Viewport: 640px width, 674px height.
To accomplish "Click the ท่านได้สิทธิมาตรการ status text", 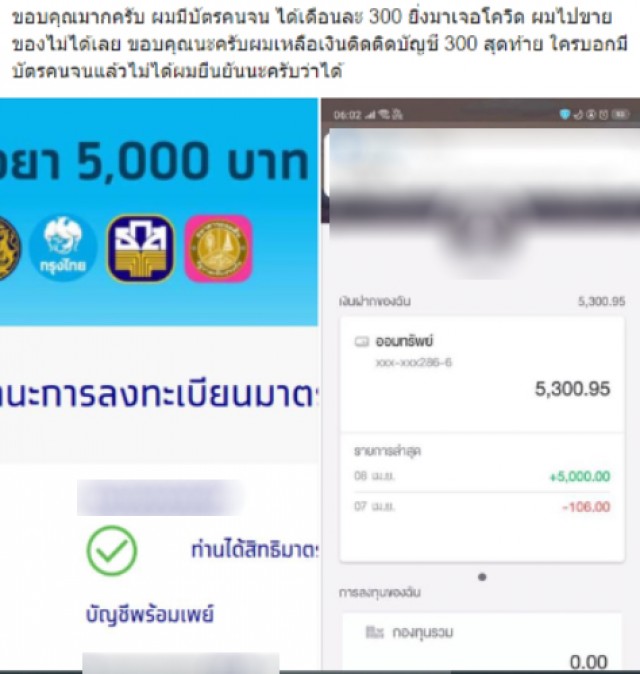I will (x=254, y=550).
